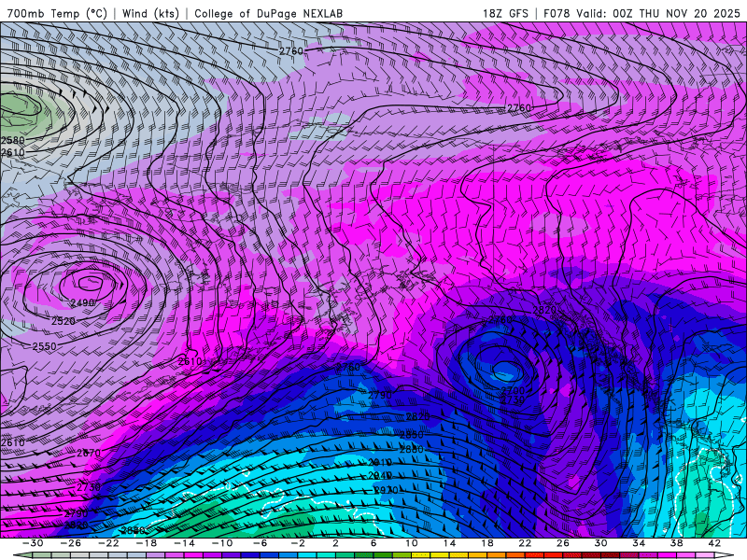
Task: Click the 30 colorbar scale label
Action: click(x=600, y=543)
